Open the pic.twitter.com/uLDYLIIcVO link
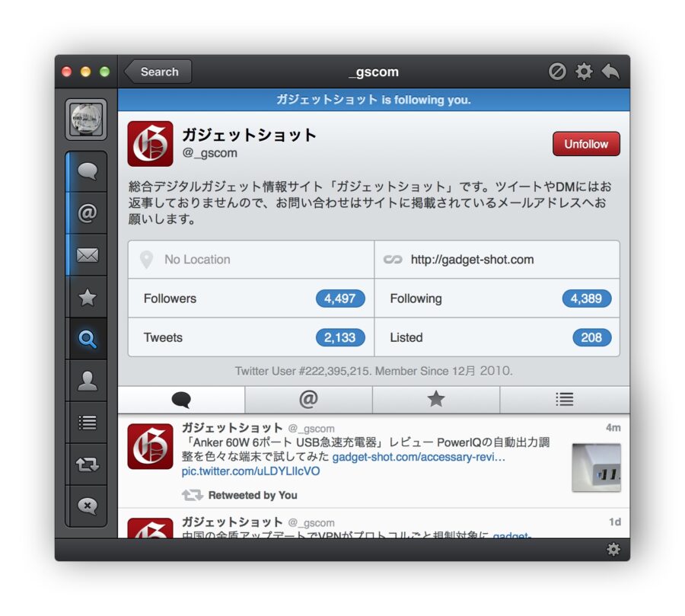Viewport: 685px width, 616px height. point(250,471)
